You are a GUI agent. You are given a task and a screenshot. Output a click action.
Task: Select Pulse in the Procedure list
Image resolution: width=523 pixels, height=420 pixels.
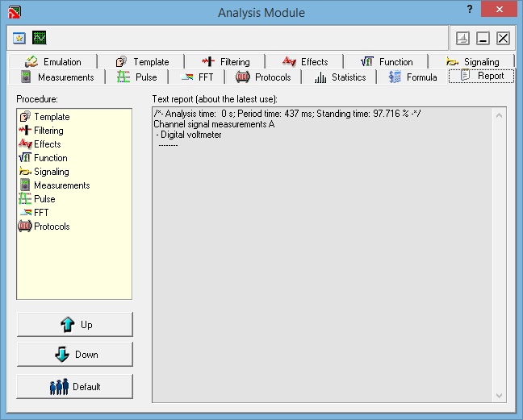(x=44, y=199)
